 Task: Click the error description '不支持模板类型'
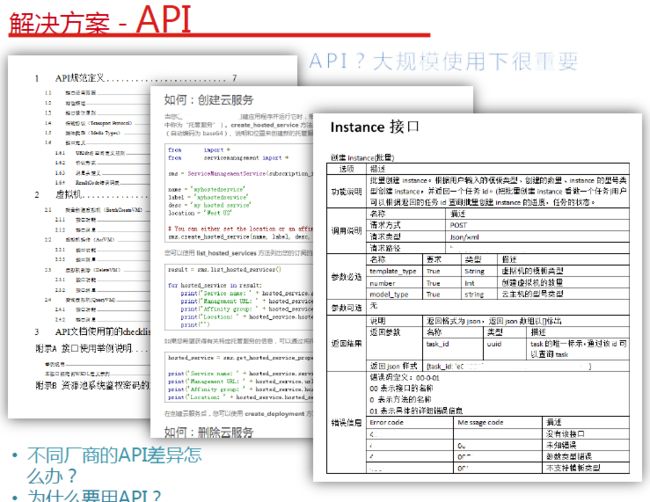coord(573,468)
